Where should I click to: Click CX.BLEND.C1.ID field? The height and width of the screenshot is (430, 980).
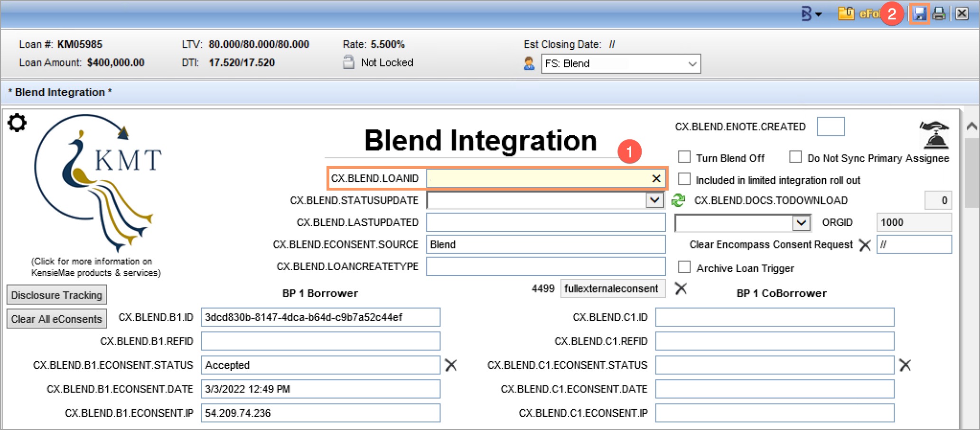pos(775,317)
